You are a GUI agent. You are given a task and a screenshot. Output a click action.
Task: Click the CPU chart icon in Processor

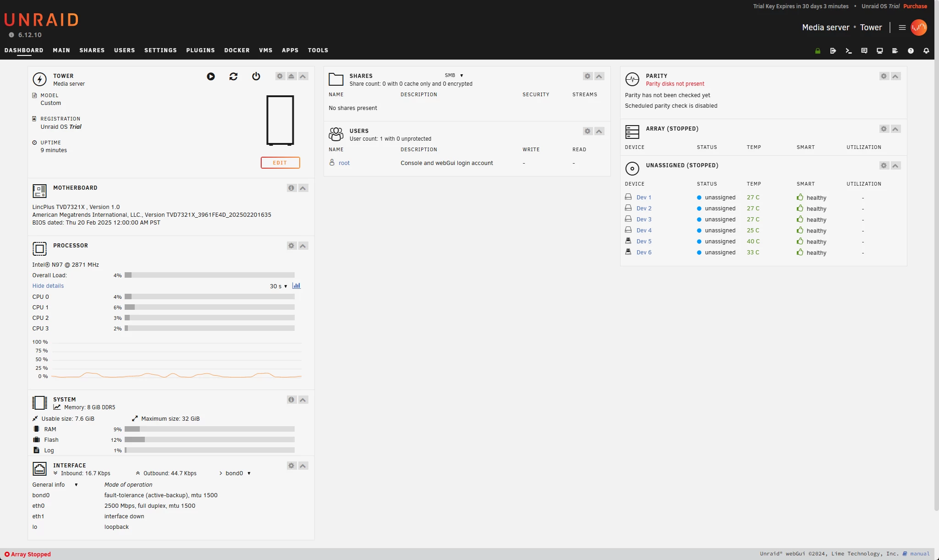tap(297, 285)
